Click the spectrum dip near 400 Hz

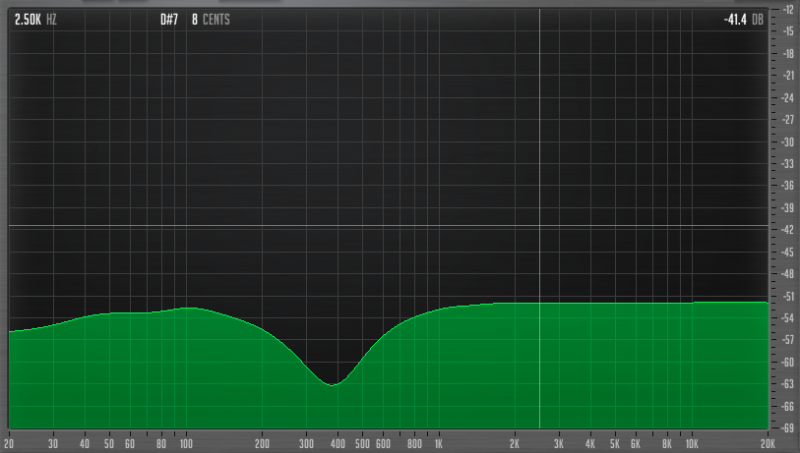(x=333, y=384)
